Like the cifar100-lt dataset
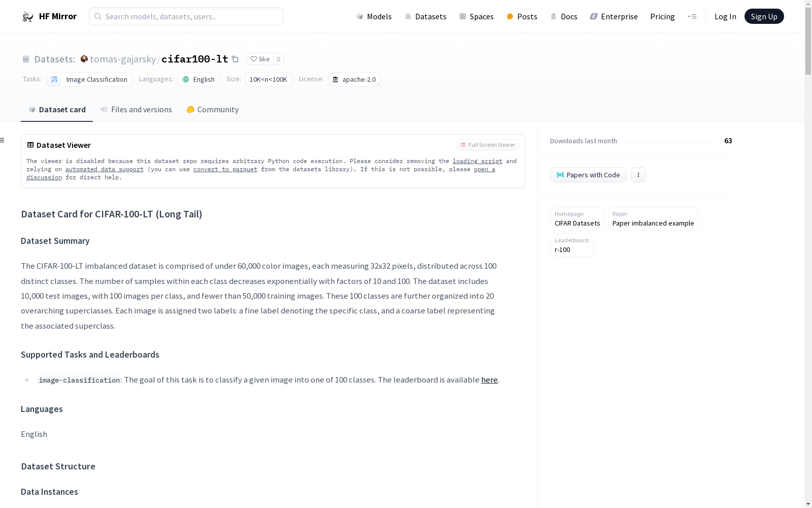The height and width of the screenshot is (508, 812). (x=260, y=59)
